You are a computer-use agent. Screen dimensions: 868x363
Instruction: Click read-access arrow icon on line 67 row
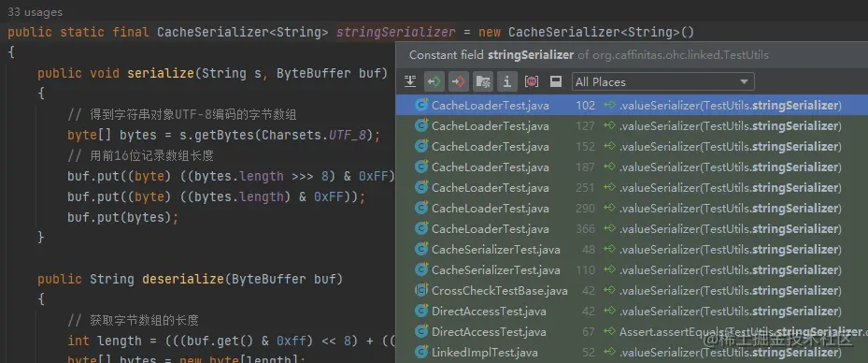tap(610, 331)
